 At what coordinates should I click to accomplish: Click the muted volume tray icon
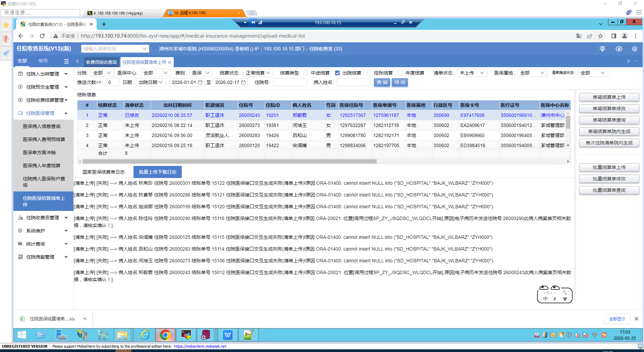pos(577,335)
